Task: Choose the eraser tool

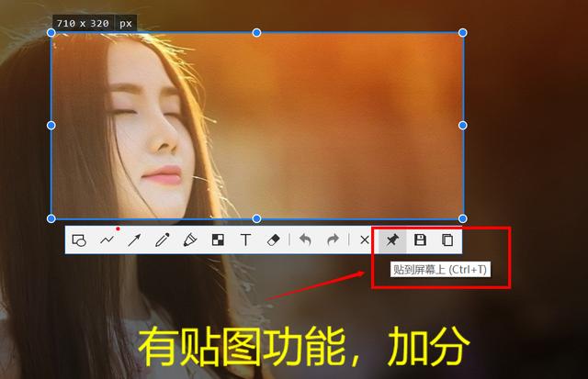Action: point(274,240)
